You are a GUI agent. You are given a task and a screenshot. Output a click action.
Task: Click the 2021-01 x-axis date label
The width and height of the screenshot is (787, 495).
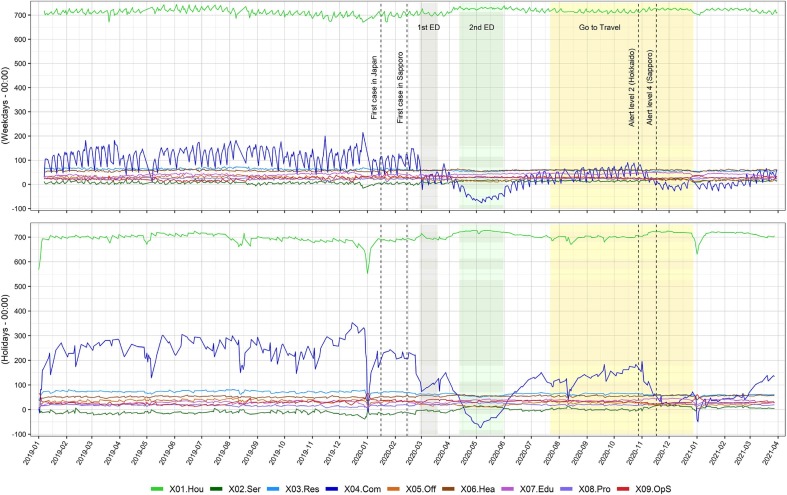coord(687,455)
